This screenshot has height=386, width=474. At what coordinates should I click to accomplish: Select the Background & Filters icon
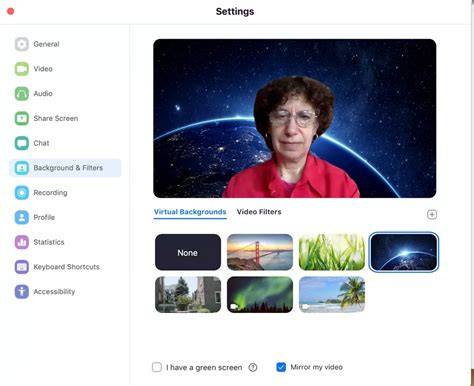pyautogui.click(x=22, y=168)
